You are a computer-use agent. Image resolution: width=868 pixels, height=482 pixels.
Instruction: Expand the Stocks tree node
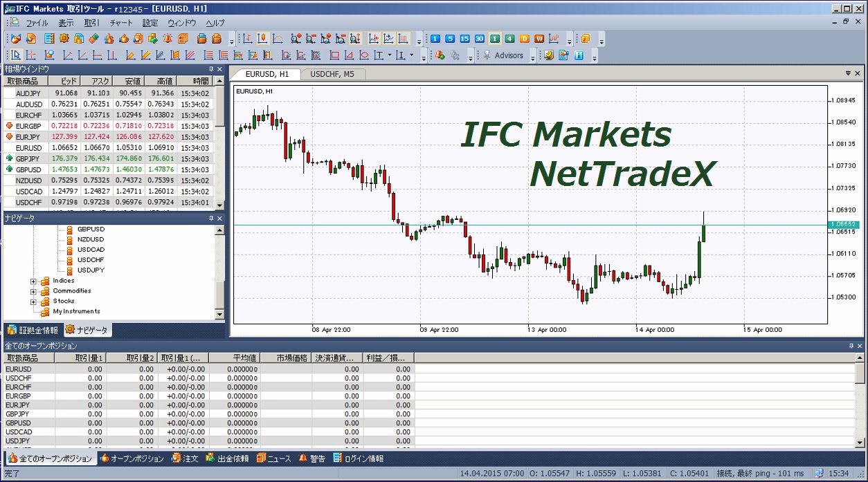(33, 302)
